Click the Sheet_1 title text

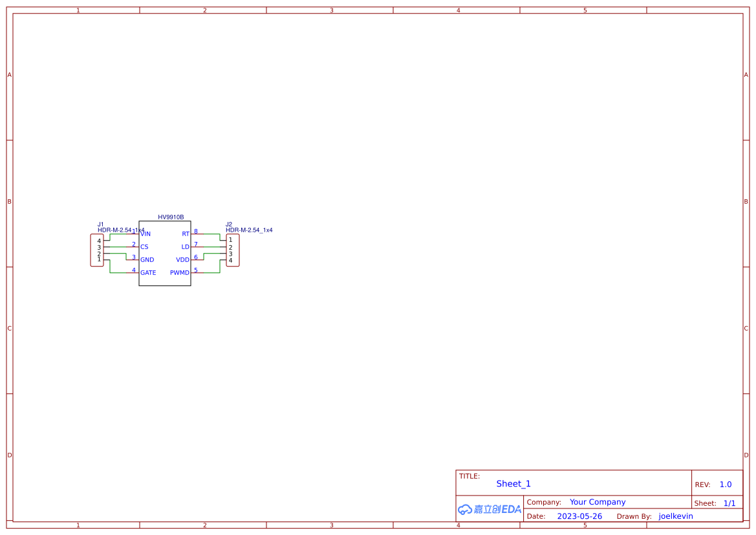pos(513,483)
